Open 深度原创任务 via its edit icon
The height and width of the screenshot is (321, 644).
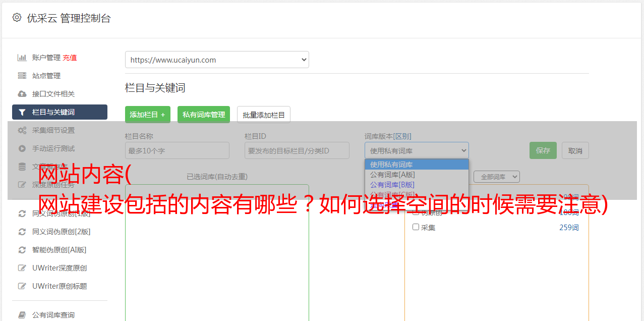(22, 185)
